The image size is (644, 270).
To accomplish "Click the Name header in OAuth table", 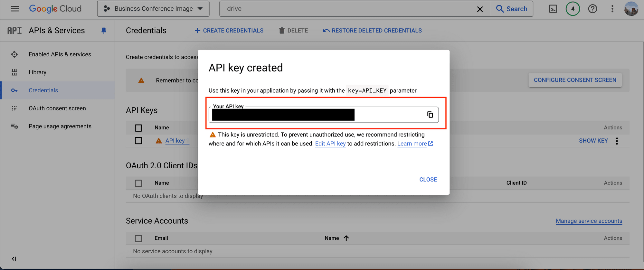I will point(162,183).
